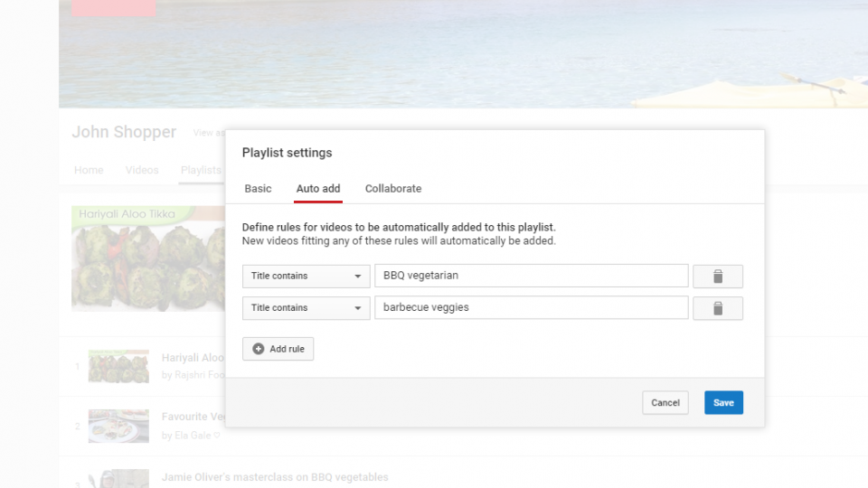Open the dropdown beside 'BBQ vegetarian' rule

pyautogui.click(x=306, y=277)
